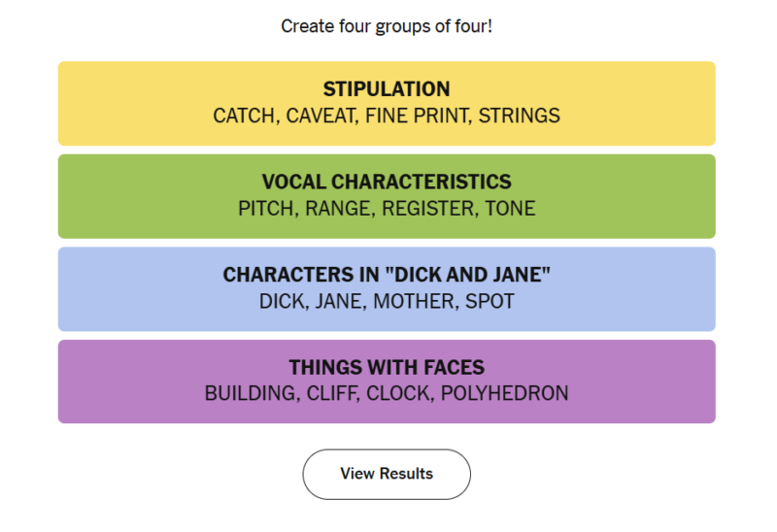
Task: Click the word STRINGS in yellow group
Action: click(521, 116)
